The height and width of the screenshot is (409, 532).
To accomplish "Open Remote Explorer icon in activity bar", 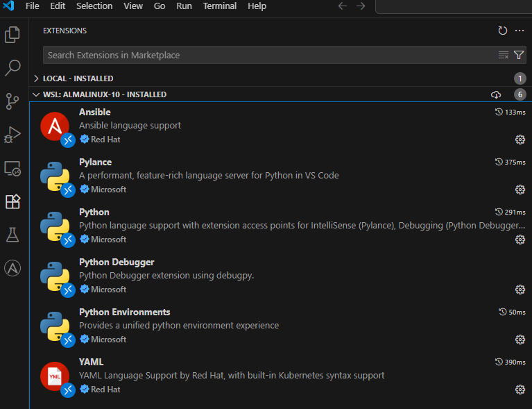I will (12, 169).
